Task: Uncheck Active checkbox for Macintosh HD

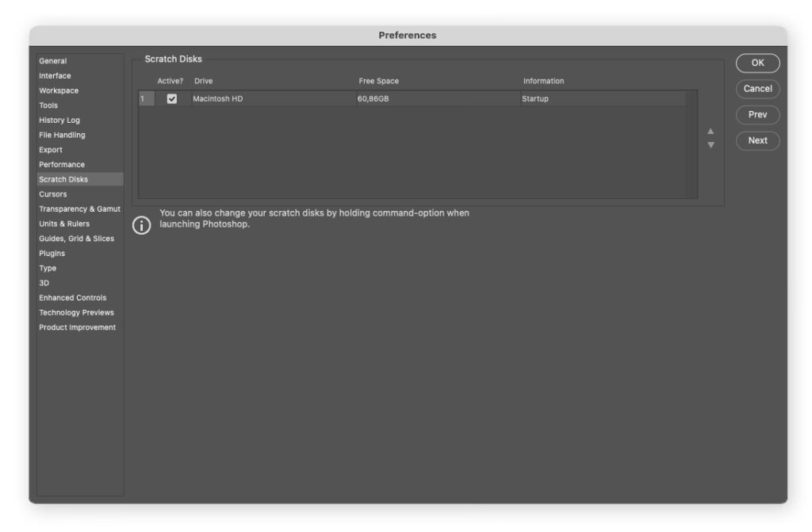Action: coord(171,99)
